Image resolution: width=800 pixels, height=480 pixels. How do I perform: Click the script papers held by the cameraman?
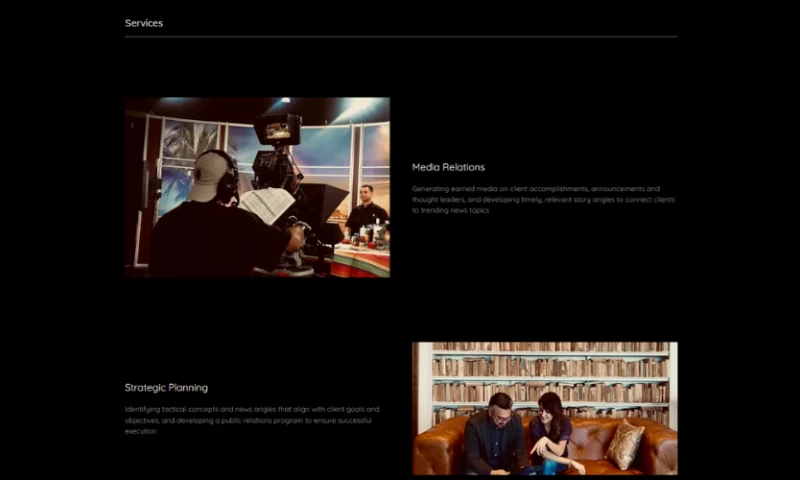(266, 205)
